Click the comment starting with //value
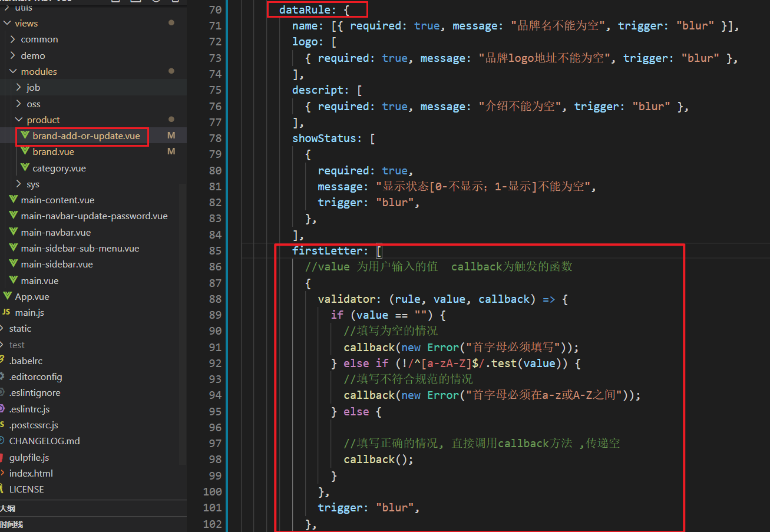The height and width of the screenshot is (532, 770). 439,266
